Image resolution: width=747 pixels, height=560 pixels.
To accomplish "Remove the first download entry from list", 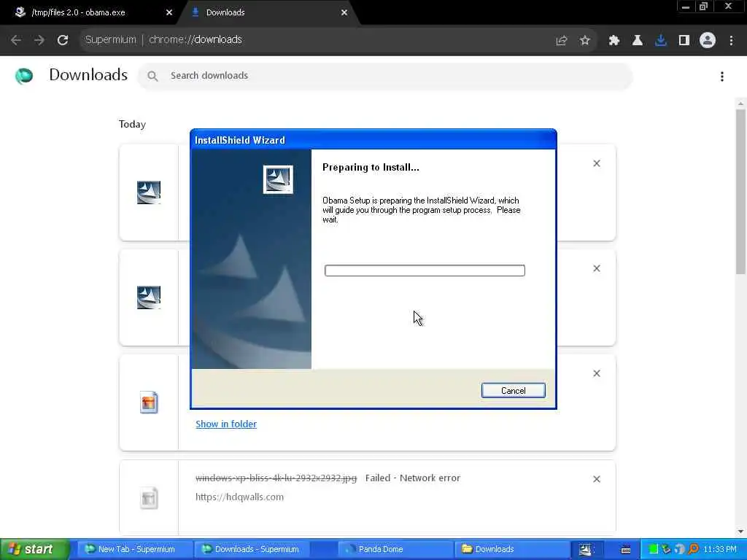I will click(597, 163).
